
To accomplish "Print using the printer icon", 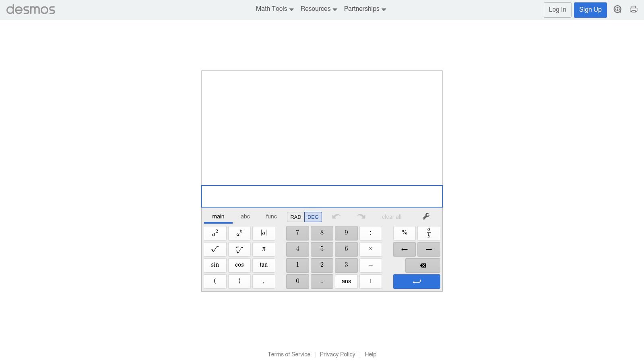I will tap(634, 9).
